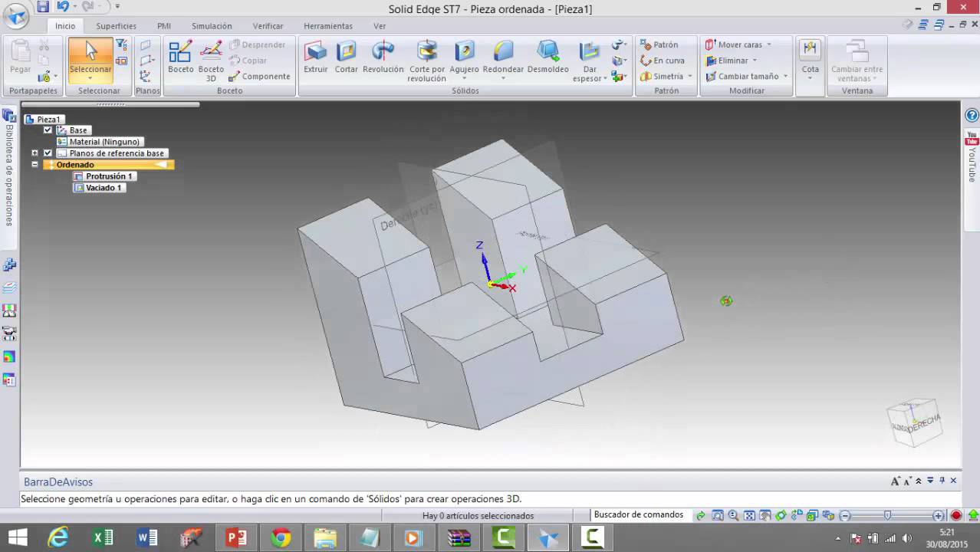Screen dimensions: 980x552
Task: Save the document with disk icon
Action: (x=43, y=6)
